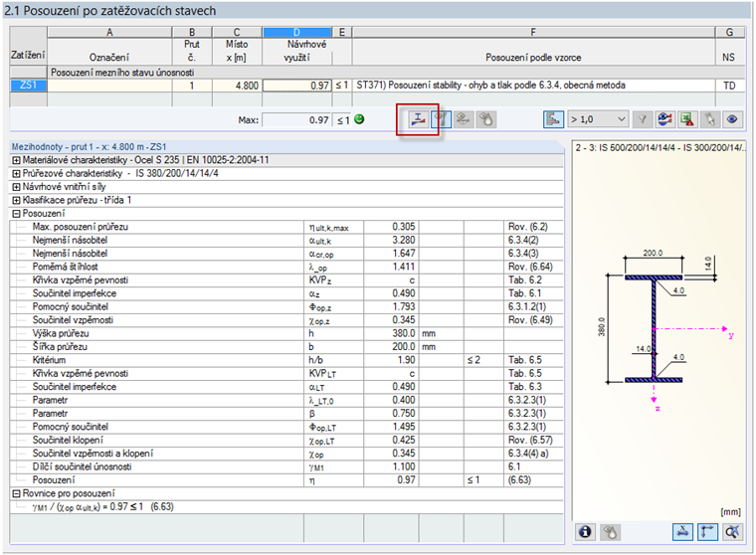
Task: Select 'Kritérium' h/b row
Action: point(286,360)
